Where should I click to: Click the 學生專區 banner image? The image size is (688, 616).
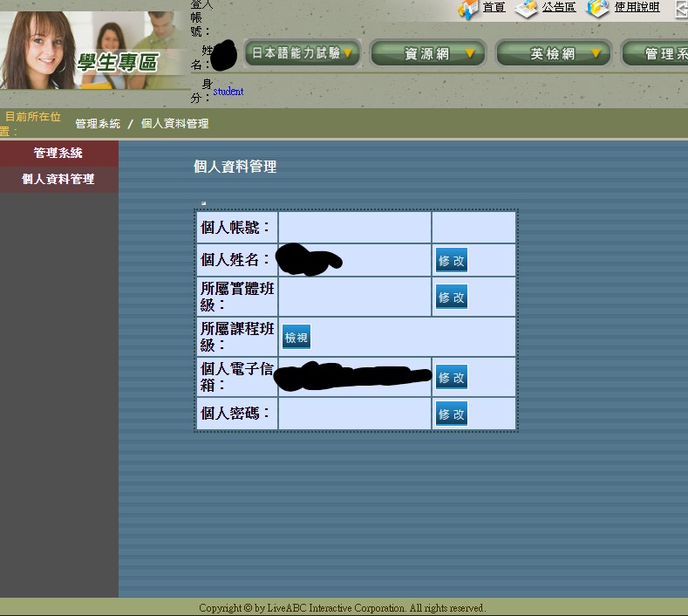click(94, 51)
